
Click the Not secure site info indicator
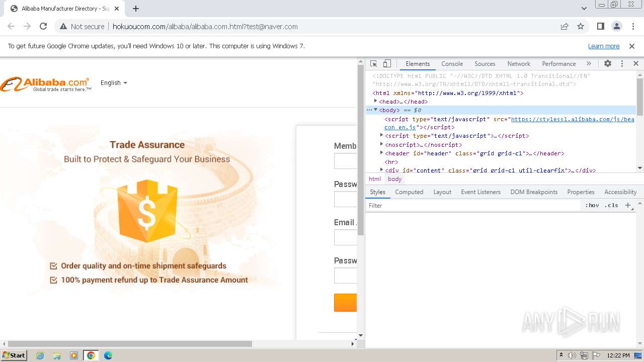(82, 26)
